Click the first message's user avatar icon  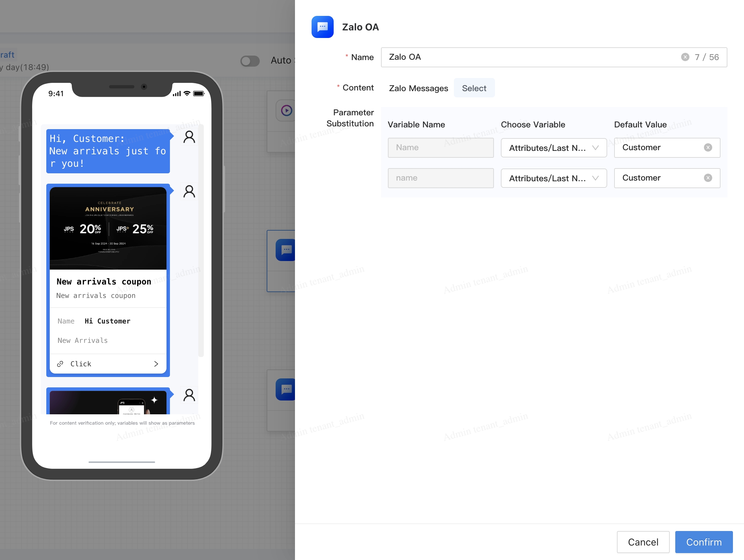pos(189,137)
